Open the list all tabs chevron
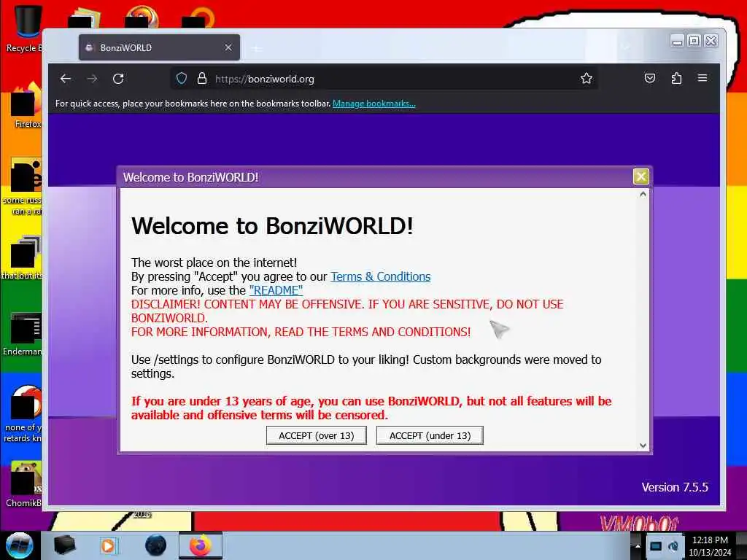Image resolution: width=747 pixels, height=560 pixels. click(625, 47)
